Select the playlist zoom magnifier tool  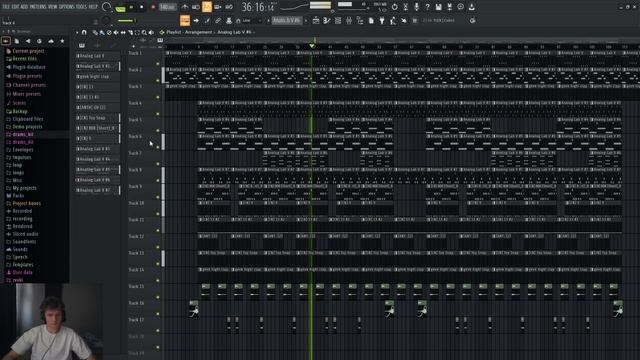coord(144,32)
